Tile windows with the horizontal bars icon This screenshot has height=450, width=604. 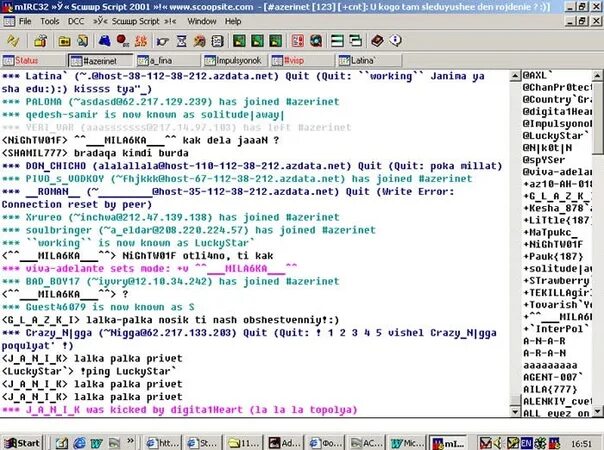tap(337, 40)
